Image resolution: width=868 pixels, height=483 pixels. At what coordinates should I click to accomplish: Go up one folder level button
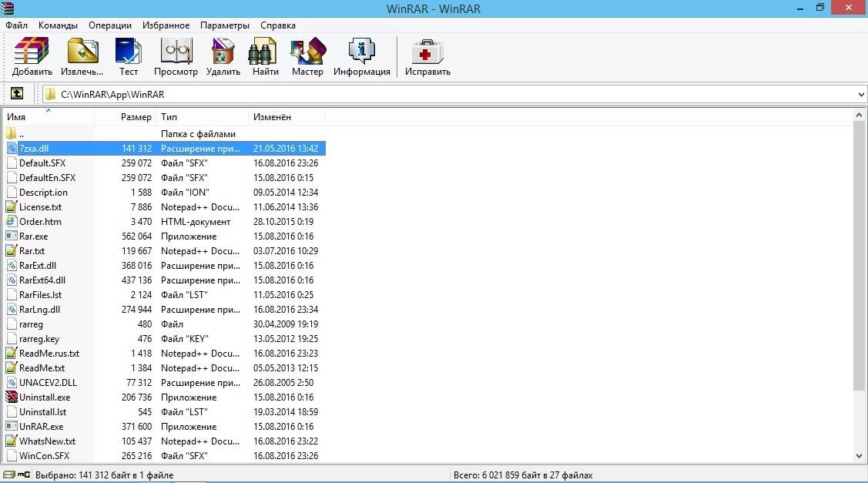coord(17,94)
